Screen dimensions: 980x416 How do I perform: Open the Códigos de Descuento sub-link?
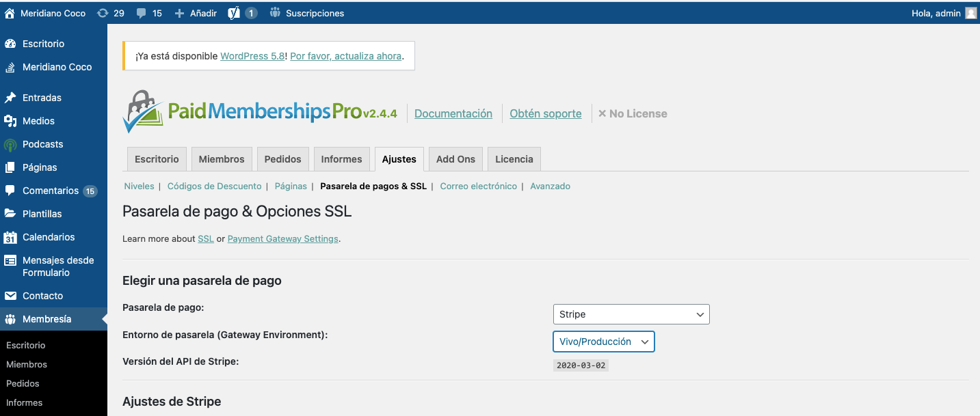[214, 186]
